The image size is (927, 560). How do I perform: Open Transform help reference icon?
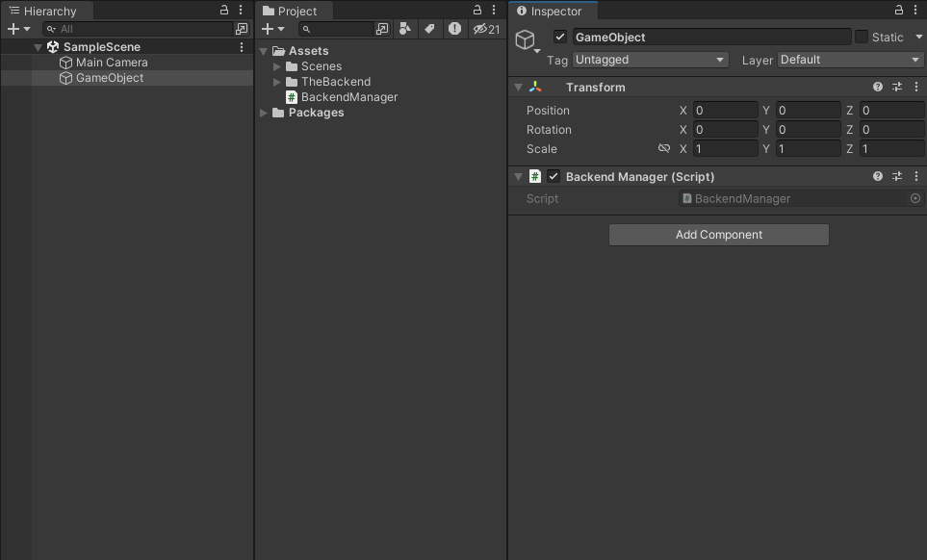pos(878,87)
